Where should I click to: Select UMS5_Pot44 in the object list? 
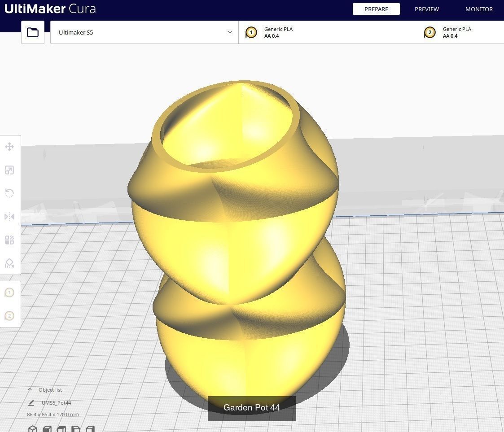[56, 403]
